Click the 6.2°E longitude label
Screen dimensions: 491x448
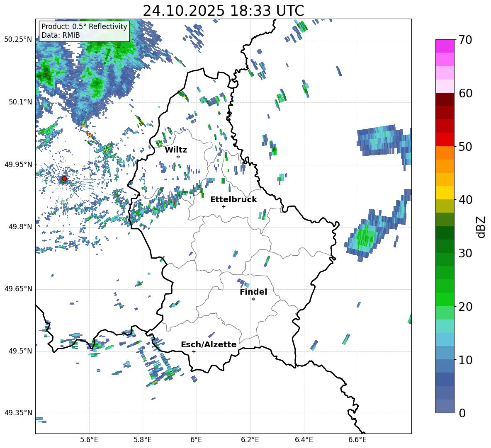click(250, 440)
